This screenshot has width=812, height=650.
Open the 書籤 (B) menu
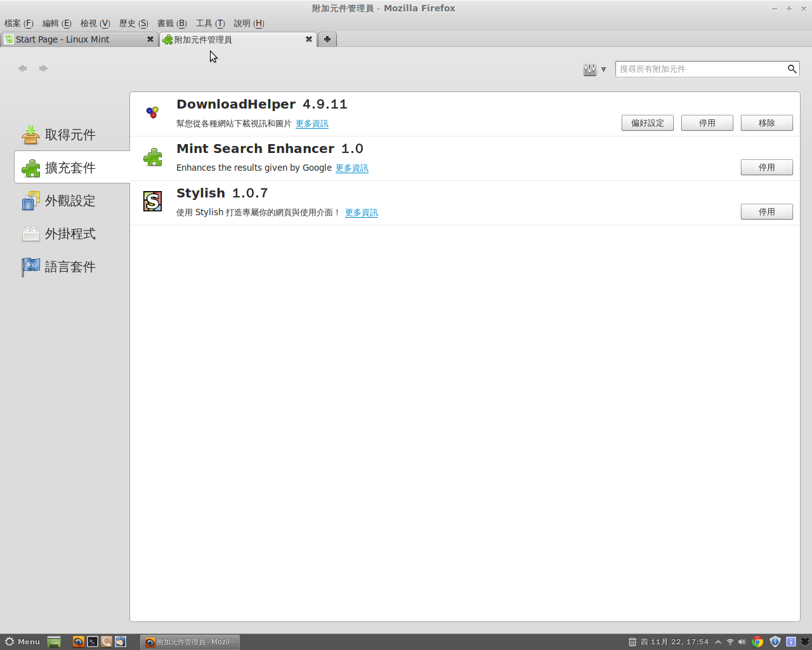[172, 23]
